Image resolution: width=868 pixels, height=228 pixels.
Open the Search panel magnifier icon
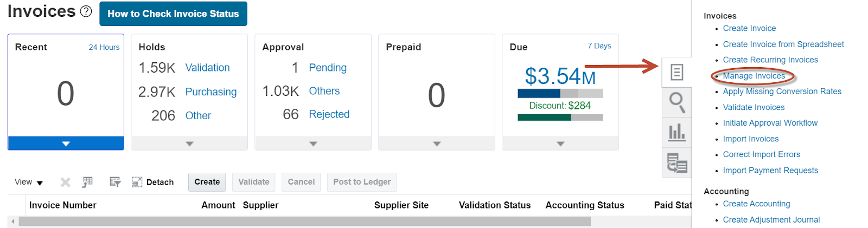pos(676,102)
